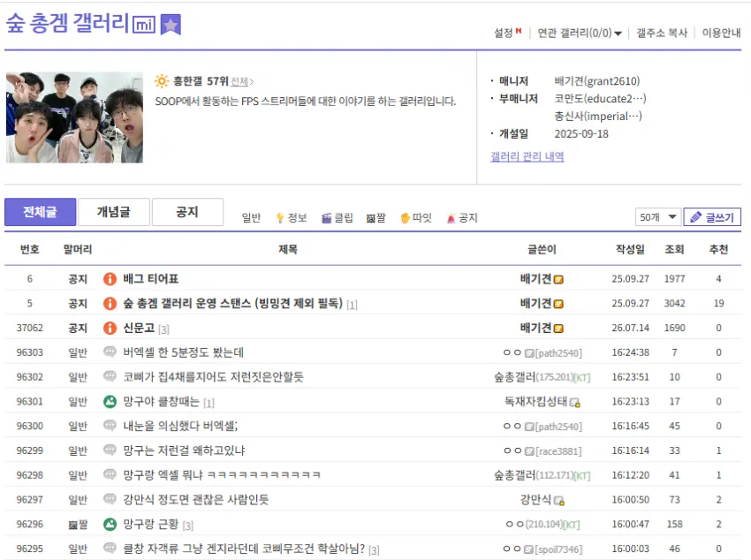Click the notice icon beside 숲 총겜 갤러리 운영 스탠스
Screen dimensions: 751x560
point(110,304)
